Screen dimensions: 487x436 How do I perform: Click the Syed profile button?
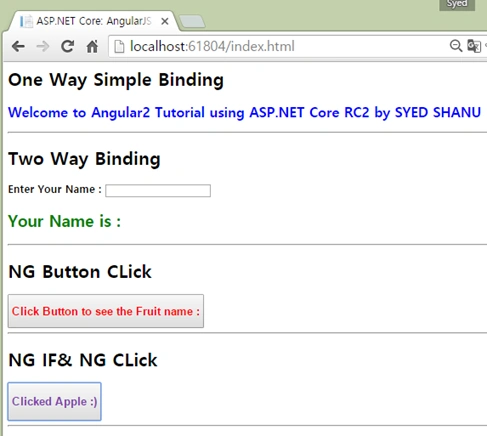(457, 4)
